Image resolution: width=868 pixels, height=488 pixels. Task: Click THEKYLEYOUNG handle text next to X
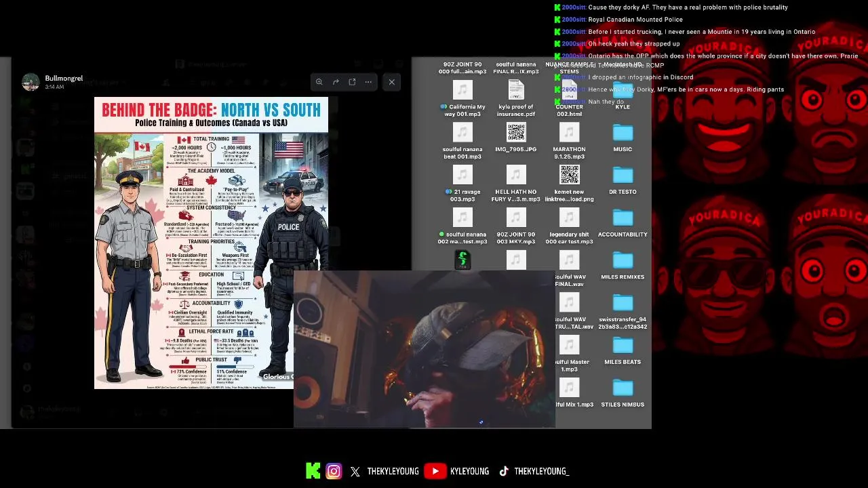coord(393,471)
